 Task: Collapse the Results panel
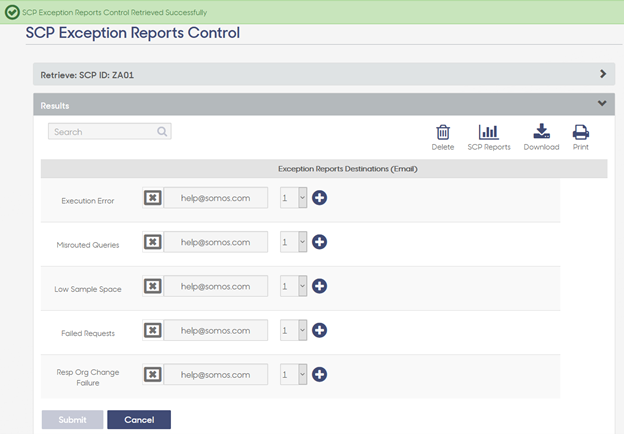602,103
